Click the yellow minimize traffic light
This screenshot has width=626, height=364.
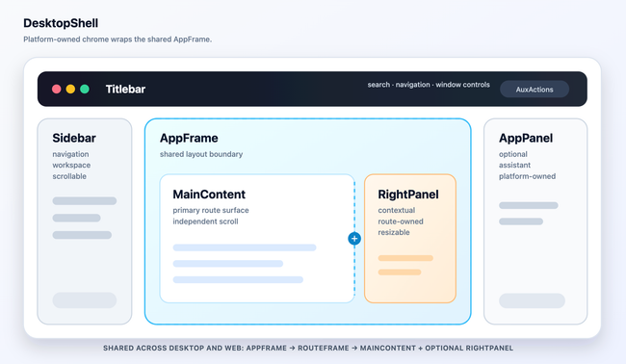[70, 89]
